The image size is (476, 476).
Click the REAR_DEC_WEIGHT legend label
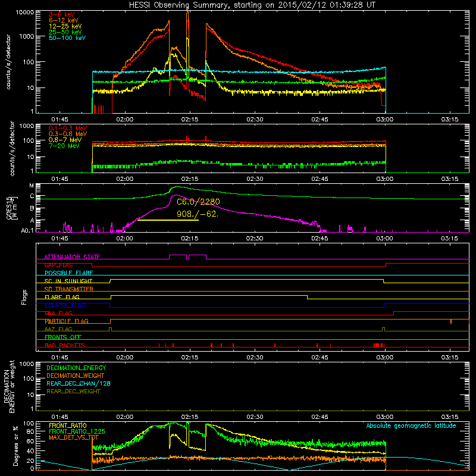coord(73,392)
